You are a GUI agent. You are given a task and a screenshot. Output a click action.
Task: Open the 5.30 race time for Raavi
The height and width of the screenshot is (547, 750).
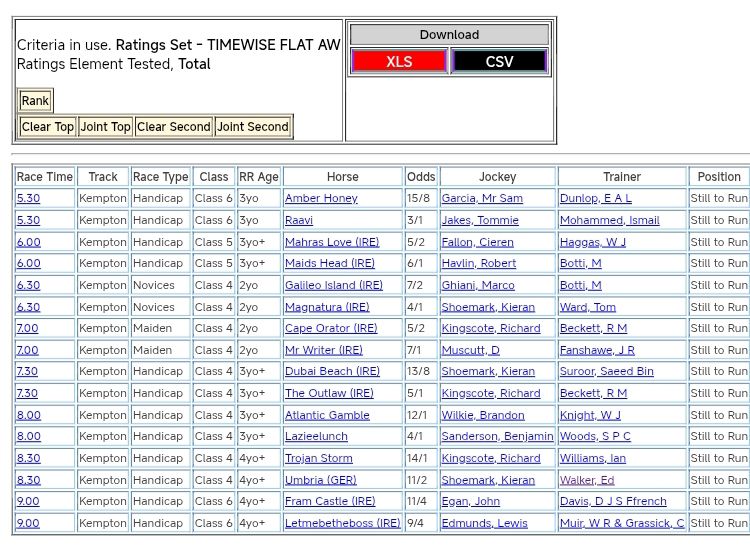28,220
